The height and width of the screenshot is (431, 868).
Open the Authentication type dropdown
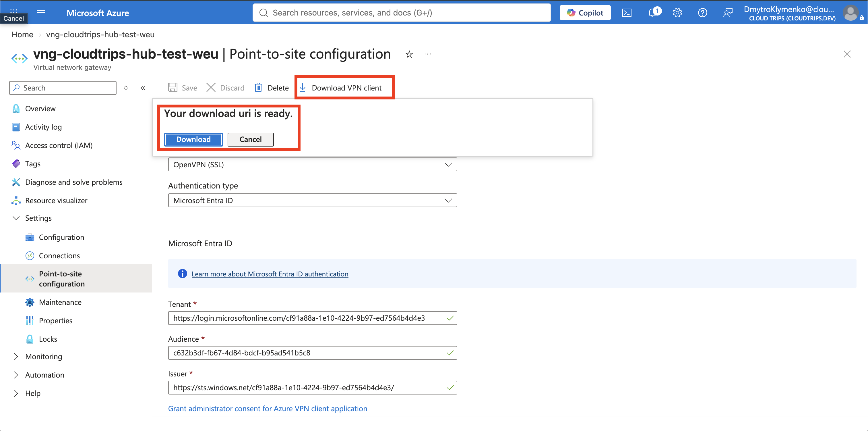click(x=312, y=200)
